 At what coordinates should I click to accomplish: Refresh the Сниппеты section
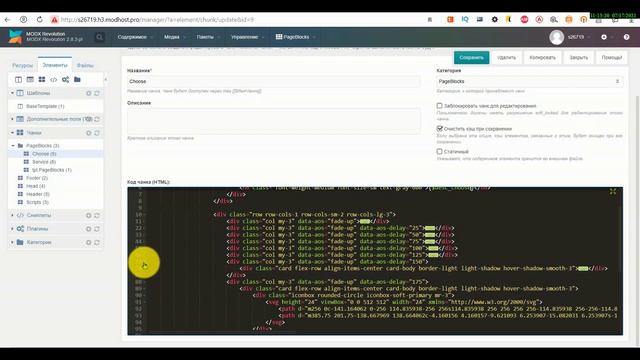pos(97,216)
